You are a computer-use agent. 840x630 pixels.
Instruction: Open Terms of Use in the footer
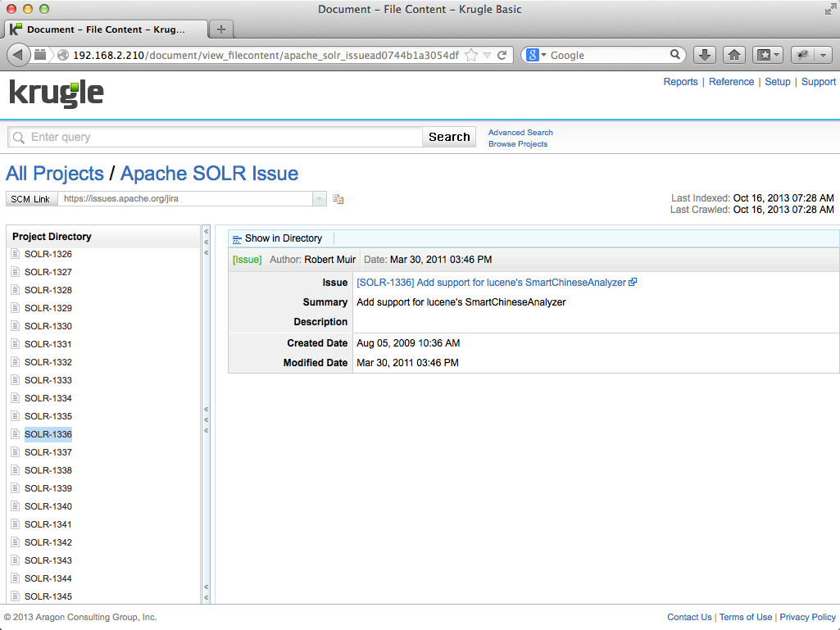(746, 617)
